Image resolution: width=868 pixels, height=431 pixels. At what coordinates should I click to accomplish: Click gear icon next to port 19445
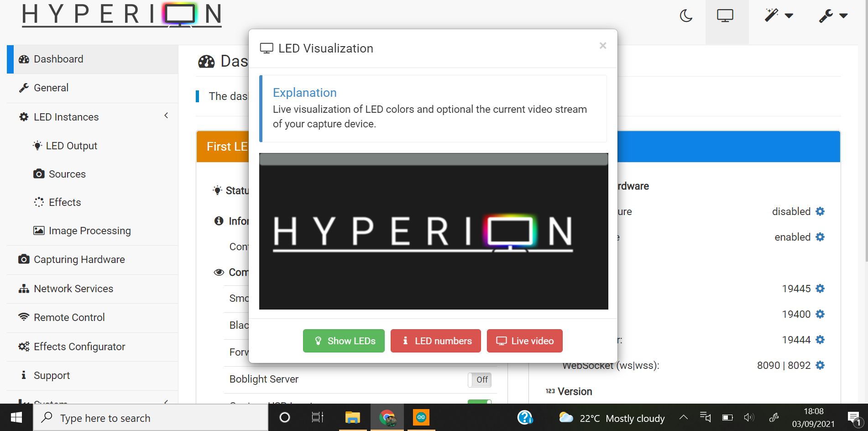coord(820,289)
